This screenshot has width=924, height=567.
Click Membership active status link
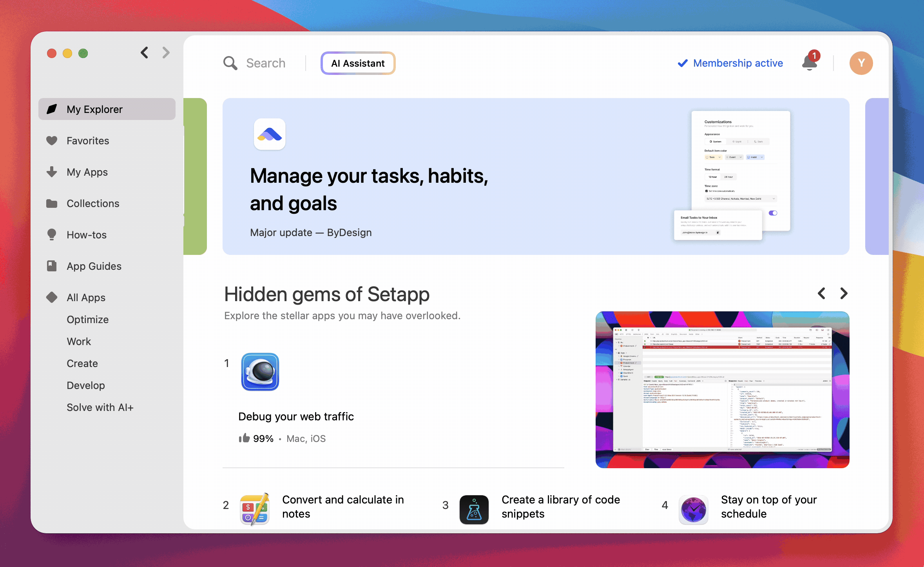coord(730,63)
